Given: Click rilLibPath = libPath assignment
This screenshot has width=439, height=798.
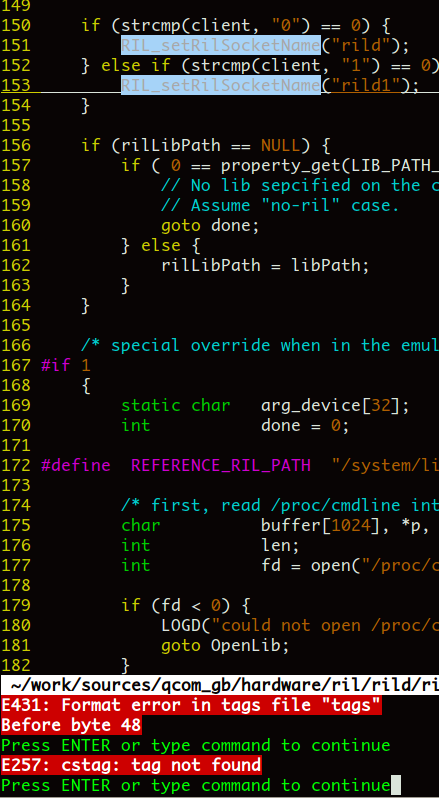Looking at the screenshot, I should point(266,265).
